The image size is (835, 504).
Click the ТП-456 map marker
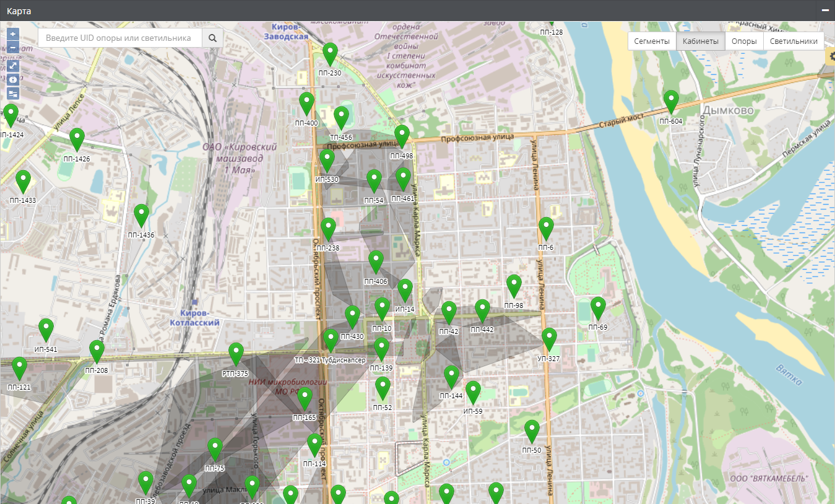[341, 117]
